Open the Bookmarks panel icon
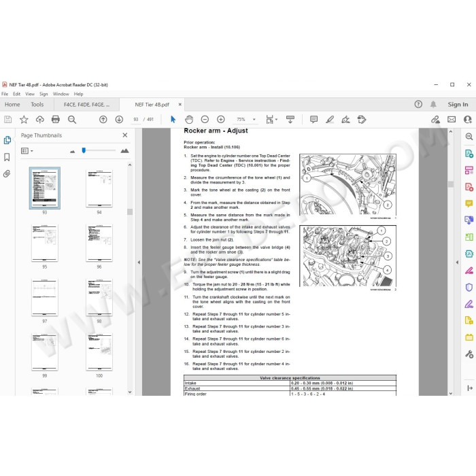 7,157
